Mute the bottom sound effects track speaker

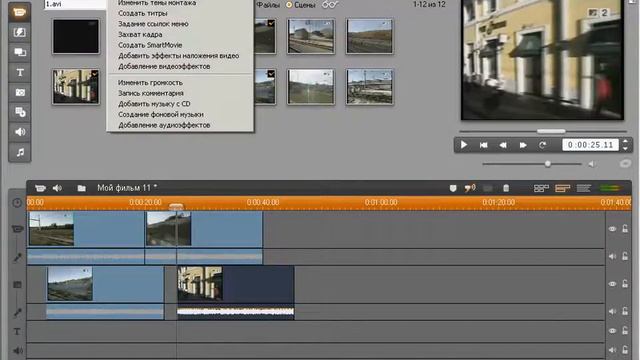coord(612,350)
